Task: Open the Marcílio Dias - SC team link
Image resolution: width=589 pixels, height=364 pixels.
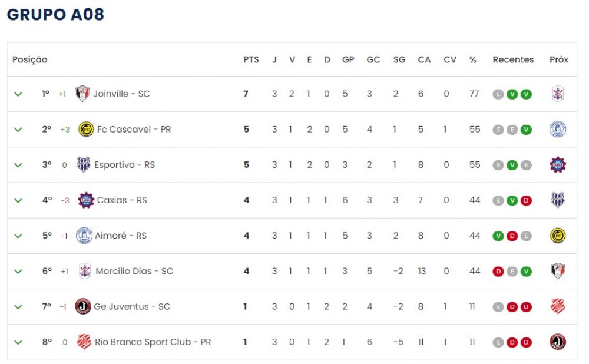Action: 134,271
